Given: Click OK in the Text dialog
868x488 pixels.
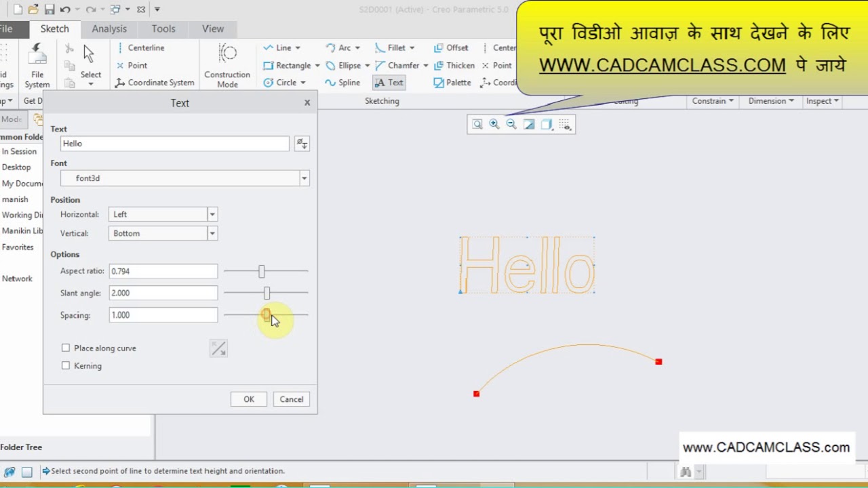Looking at the screenshot, I should coord(249,399).
